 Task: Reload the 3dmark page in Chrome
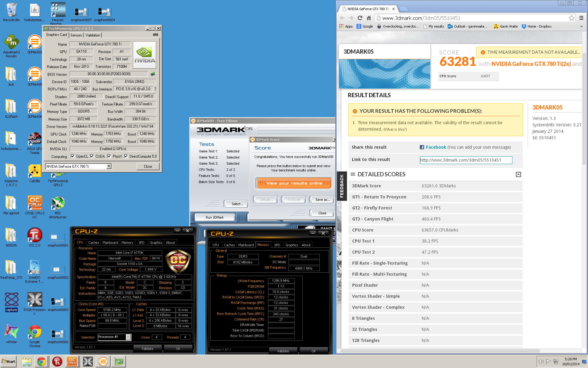pos(360,18)
